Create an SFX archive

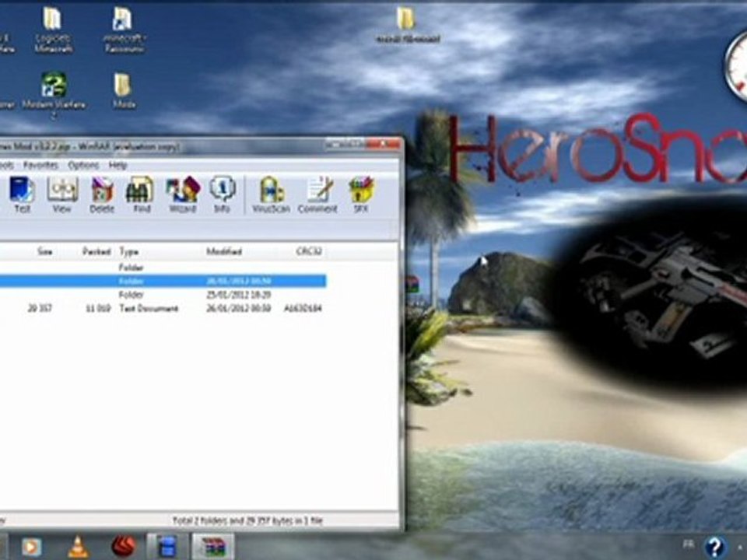(361, 194)
